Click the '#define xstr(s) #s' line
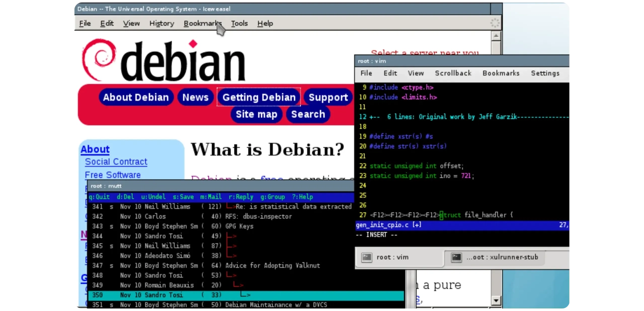This screenshot has width=644, height=311. (401, 136)
